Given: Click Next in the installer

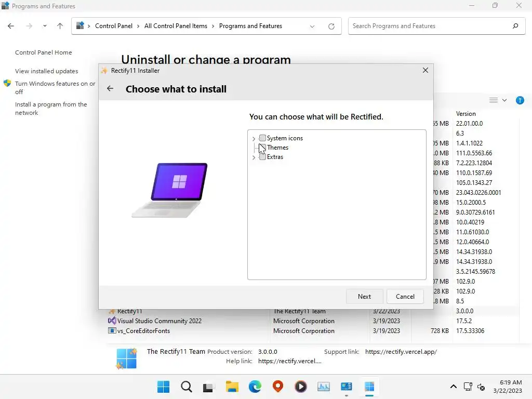Looking at the screenshot, I should [364, 296].
